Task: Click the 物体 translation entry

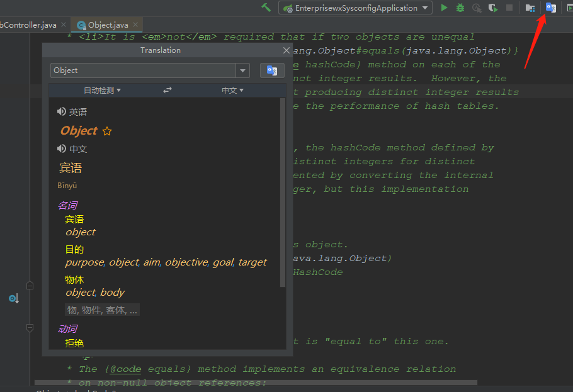Action: pos(74,280)
